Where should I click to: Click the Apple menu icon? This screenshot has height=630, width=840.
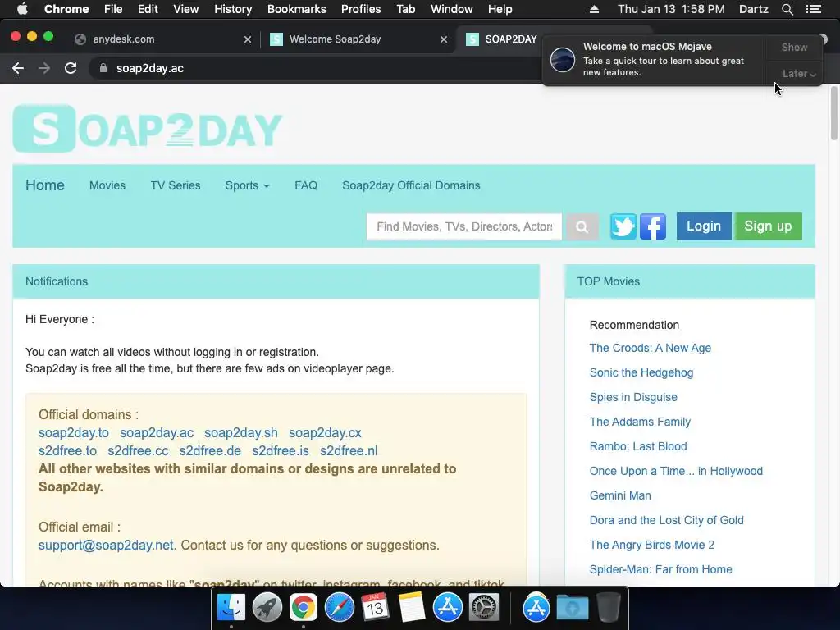tap(22, 9)
